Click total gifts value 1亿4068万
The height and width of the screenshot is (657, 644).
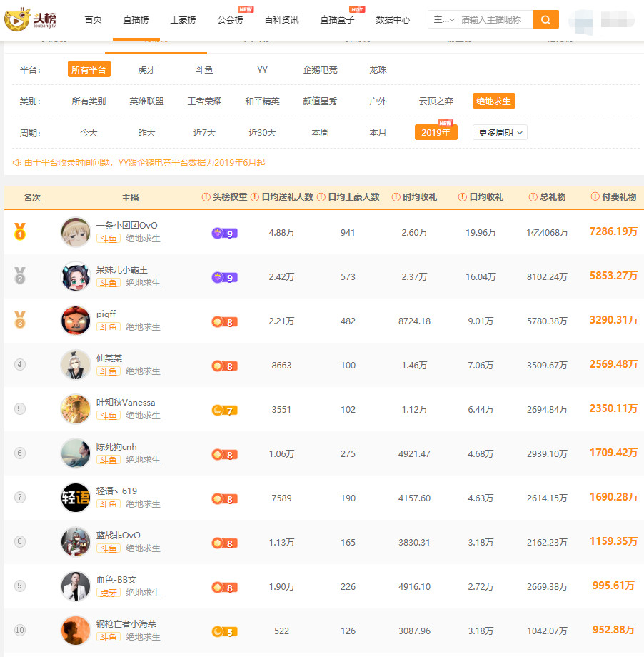pos(547,233)
